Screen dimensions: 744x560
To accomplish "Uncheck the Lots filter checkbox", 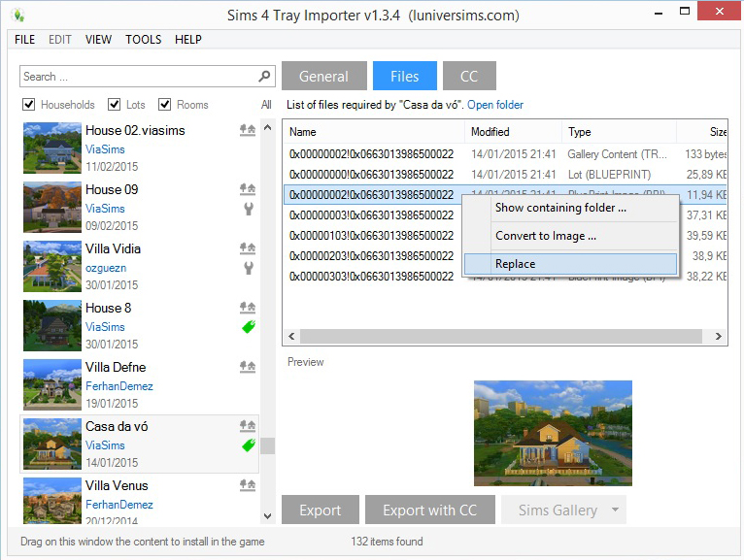I will (x=115, y=104).
